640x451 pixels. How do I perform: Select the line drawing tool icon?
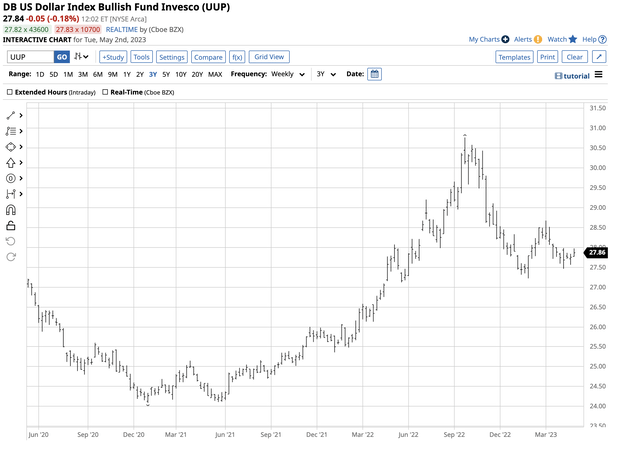coord(11,116)
